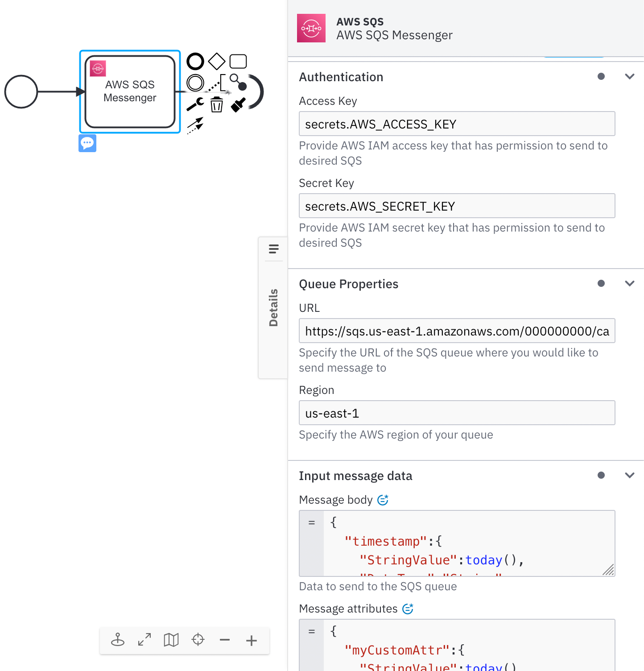Viewport: 644px width, 671px height.
Task: Collapse the Queue Properties section chevron
Action: (629, 284)
